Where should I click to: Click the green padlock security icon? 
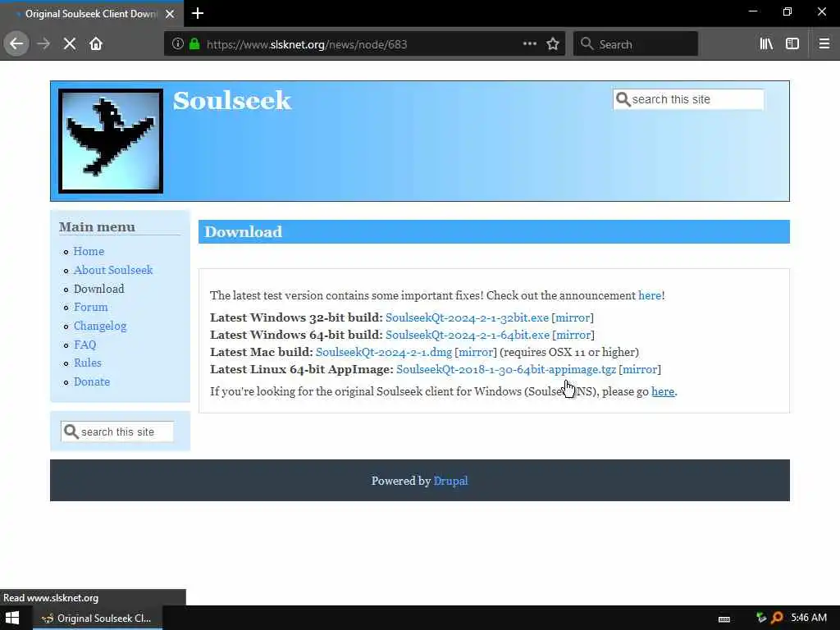[194, 44]
